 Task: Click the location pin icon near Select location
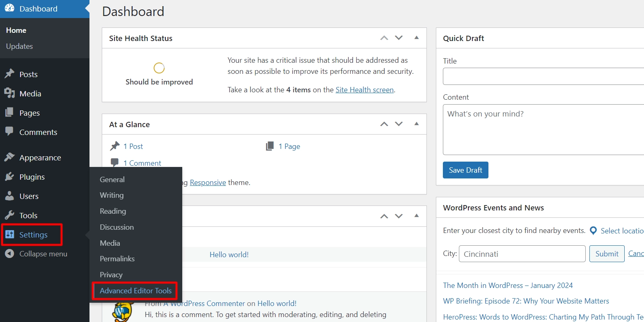pyautogui.click(x=593, y=231)
